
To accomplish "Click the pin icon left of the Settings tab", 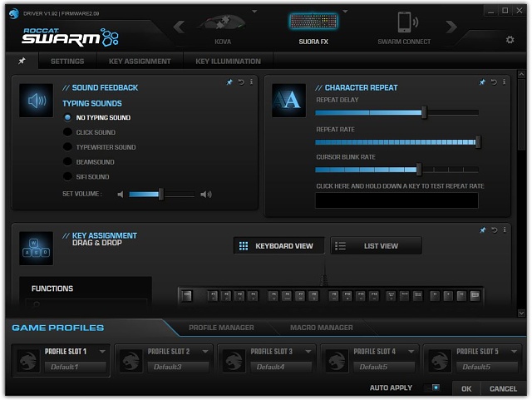I will (x=22, y=61).
